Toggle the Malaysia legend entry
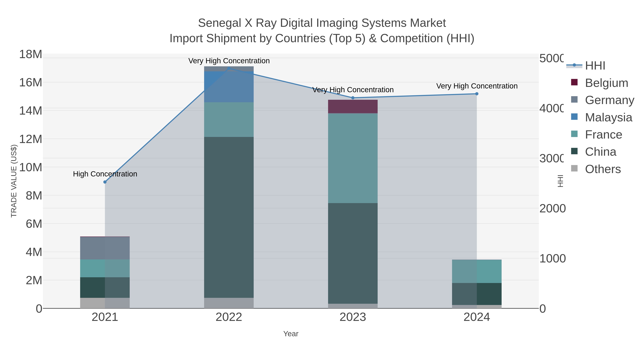 tap(602, 117)
